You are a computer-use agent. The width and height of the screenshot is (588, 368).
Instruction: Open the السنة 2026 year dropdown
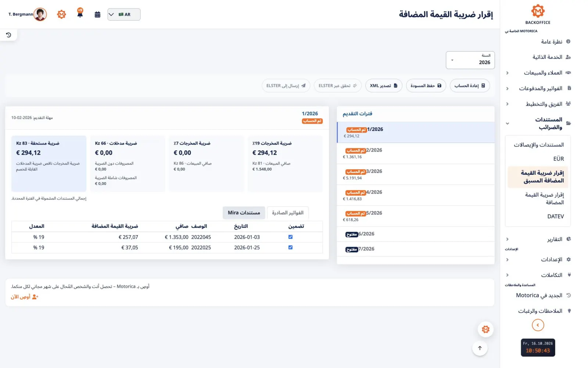coord(470,60)
